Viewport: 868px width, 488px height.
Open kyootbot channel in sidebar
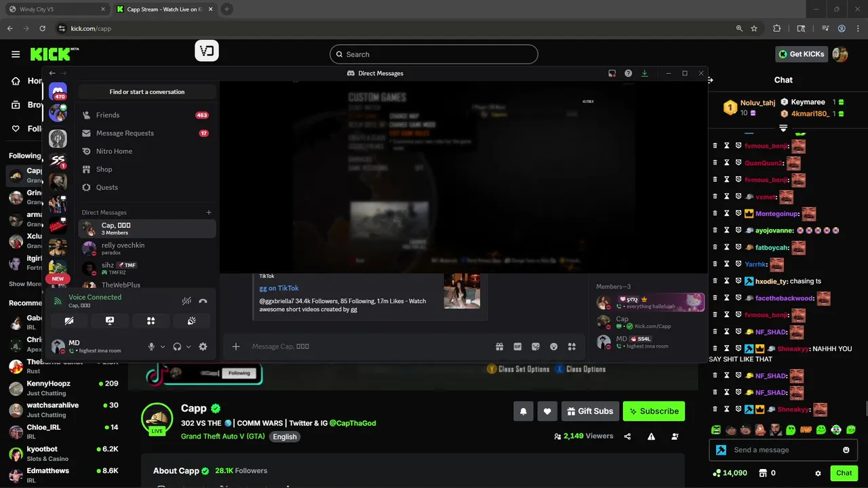coord(64,453)
